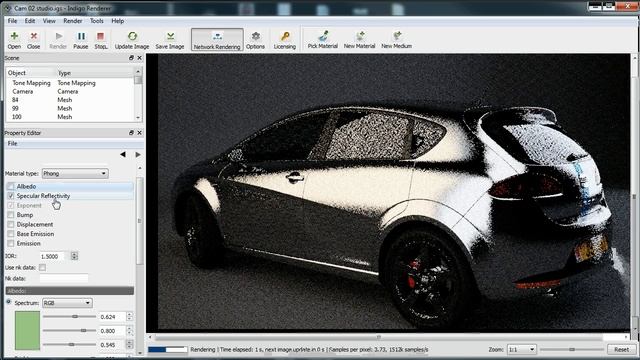Toggle the Exponent checkbox
Screen dimensions: 640x360
tap(11, 205)
